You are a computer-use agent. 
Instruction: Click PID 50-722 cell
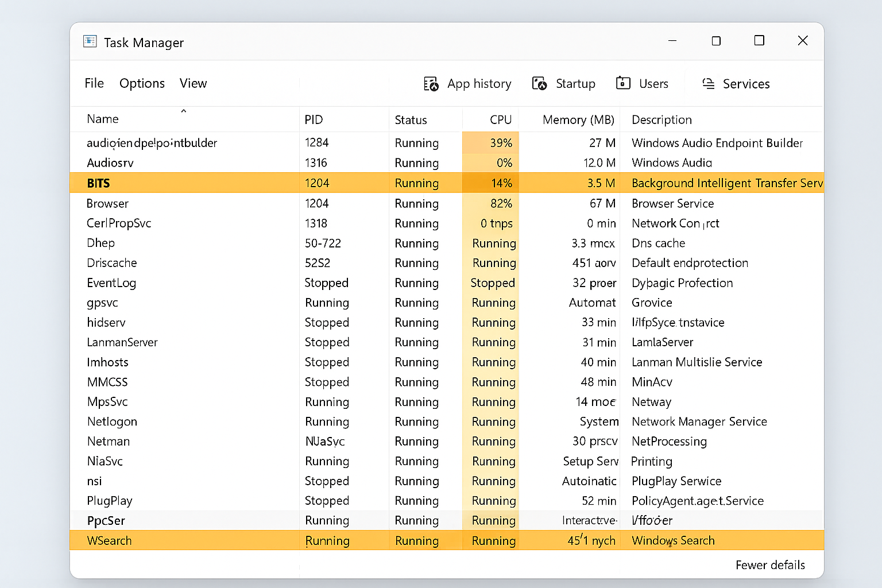323,243
